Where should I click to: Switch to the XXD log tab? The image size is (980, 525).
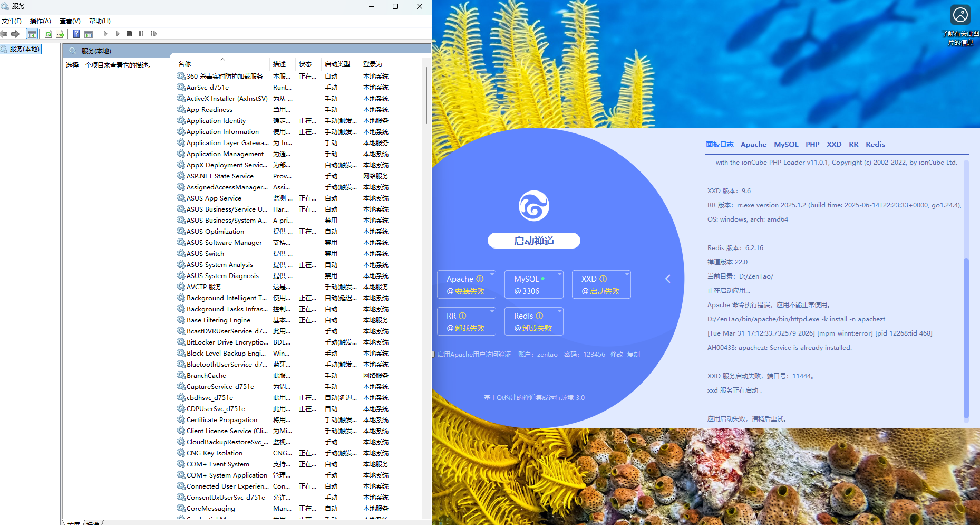tap(834, 145)
